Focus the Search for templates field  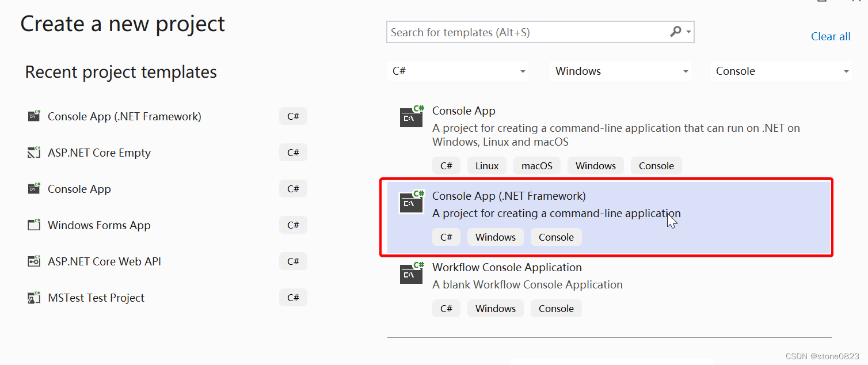click(540, 32)
